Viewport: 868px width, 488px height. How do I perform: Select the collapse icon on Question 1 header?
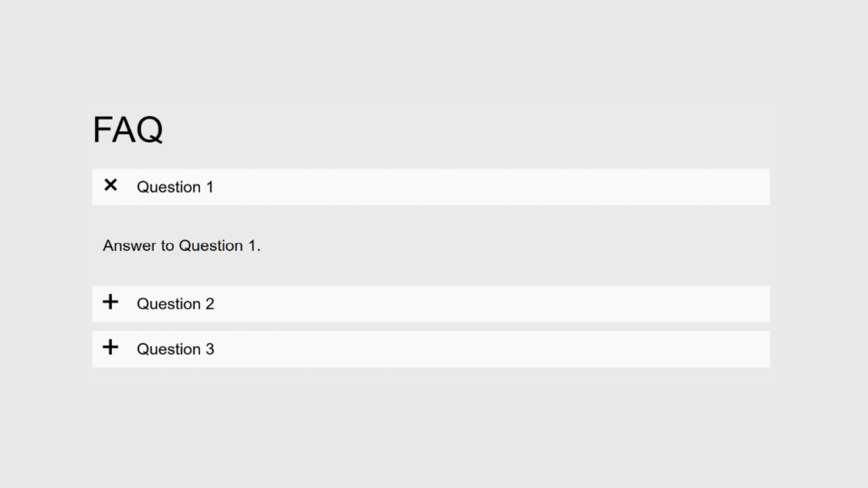point(110,186)
